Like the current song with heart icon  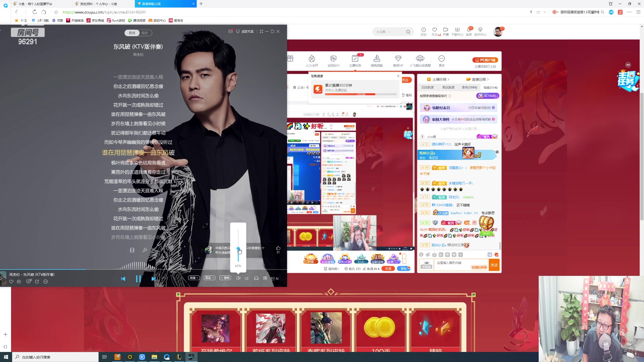(x=11, y=282)
